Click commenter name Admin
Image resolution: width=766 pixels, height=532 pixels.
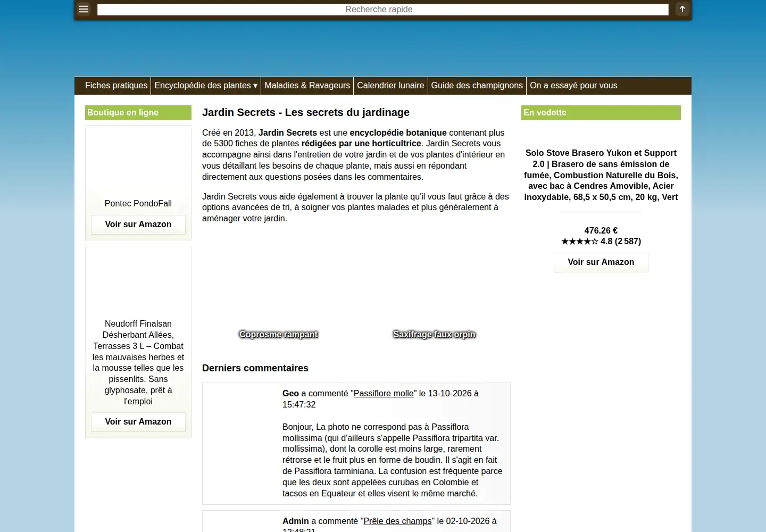[296, 521]
